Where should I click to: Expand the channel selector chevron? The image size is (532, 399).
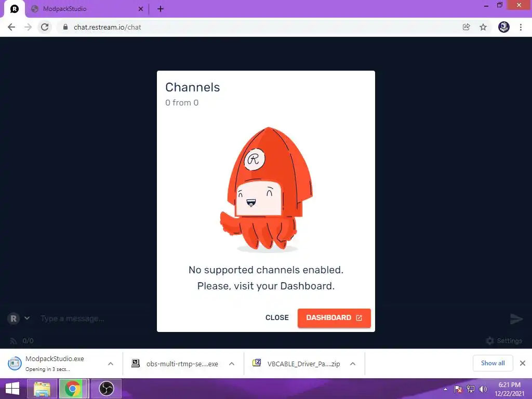tap(27, 318)
